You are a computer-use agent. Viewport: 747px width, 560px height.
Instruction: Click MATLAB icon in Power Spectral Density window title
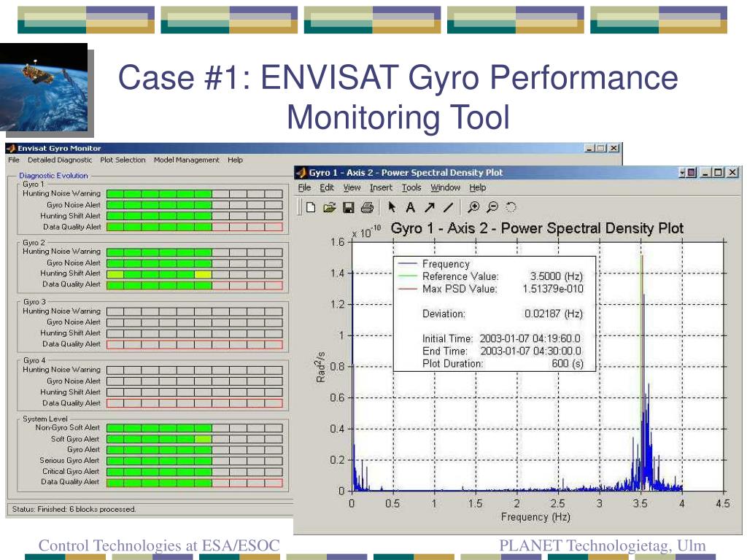tap(301, 172)
